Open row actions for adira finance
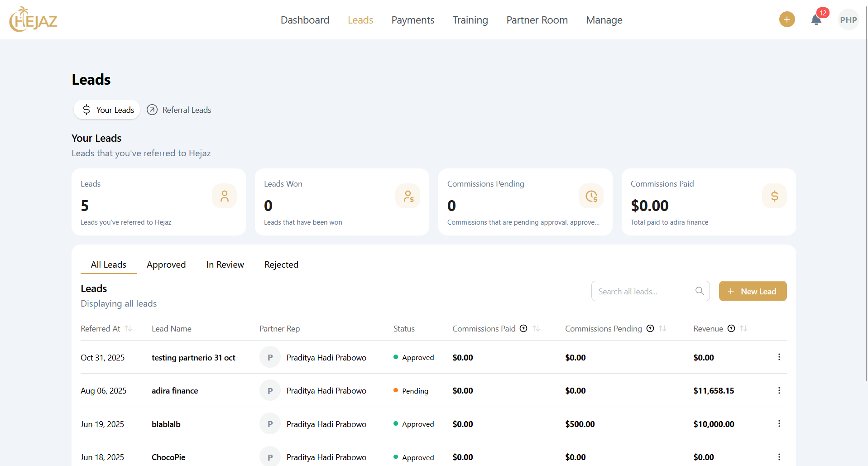 [x=779, y=390]
